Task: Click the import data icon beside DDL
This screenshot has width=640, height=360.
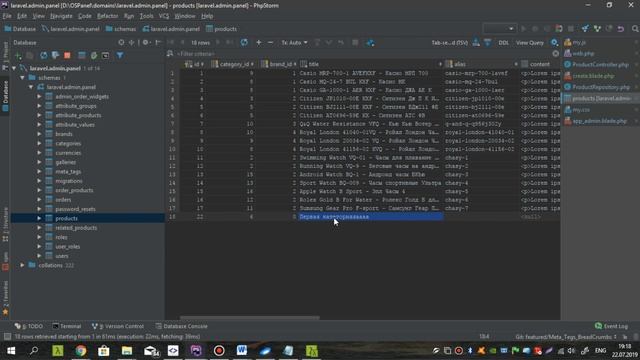Action: pos(487,42)
